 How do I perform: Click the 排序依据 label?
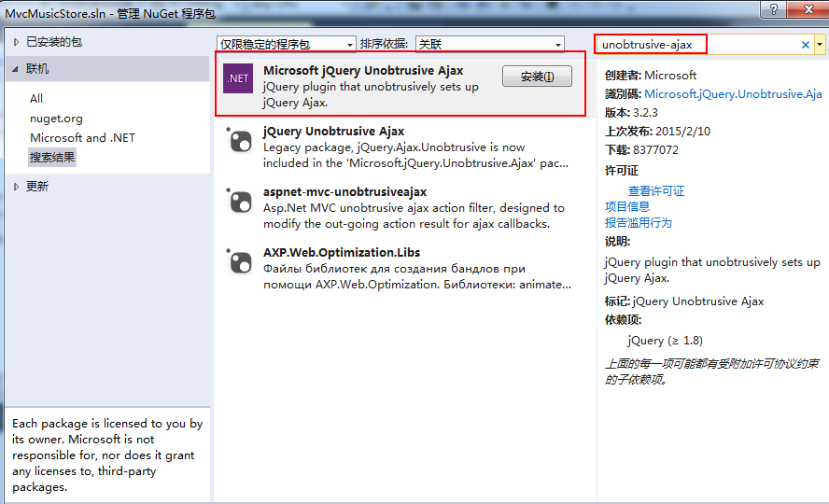coord(384,44)
